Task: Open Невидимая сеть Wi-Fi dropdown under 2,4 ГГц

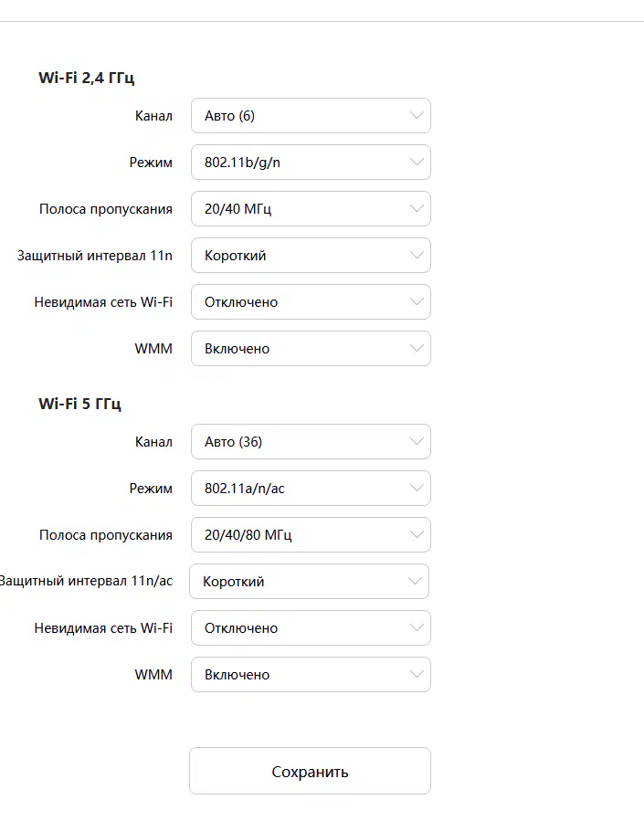Action: (x=311, y=302)
